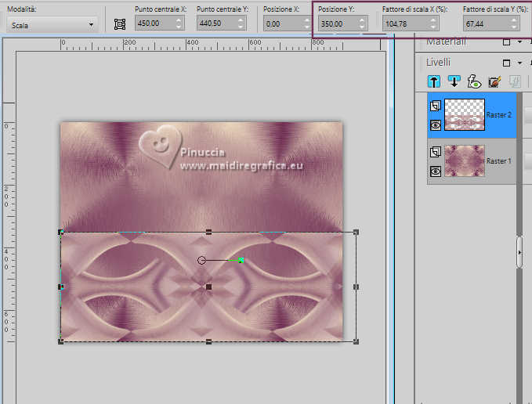Open the layer effects fx icon
The width and height of the screenshot is (532, 404).
(x=474, y=81)
